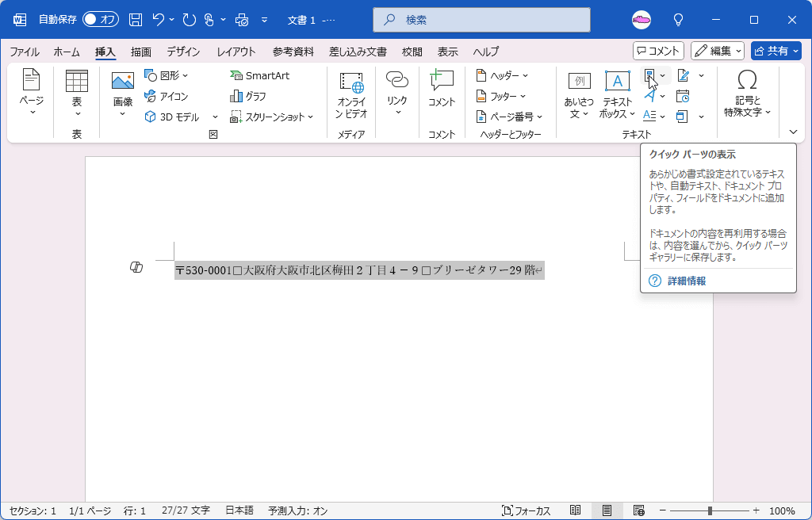Insert an online video
This screenshot has height=520, width=812.
click(350, 95)
